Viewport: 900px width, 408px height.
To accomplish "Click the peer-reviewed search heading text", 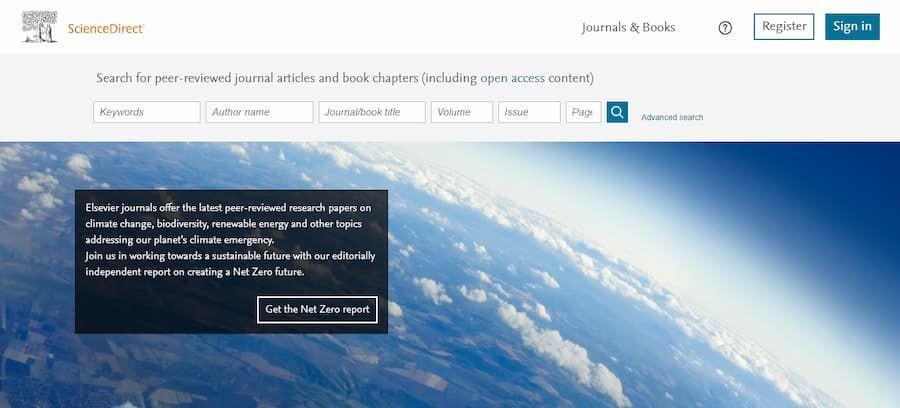I will (x=344, y=78).
